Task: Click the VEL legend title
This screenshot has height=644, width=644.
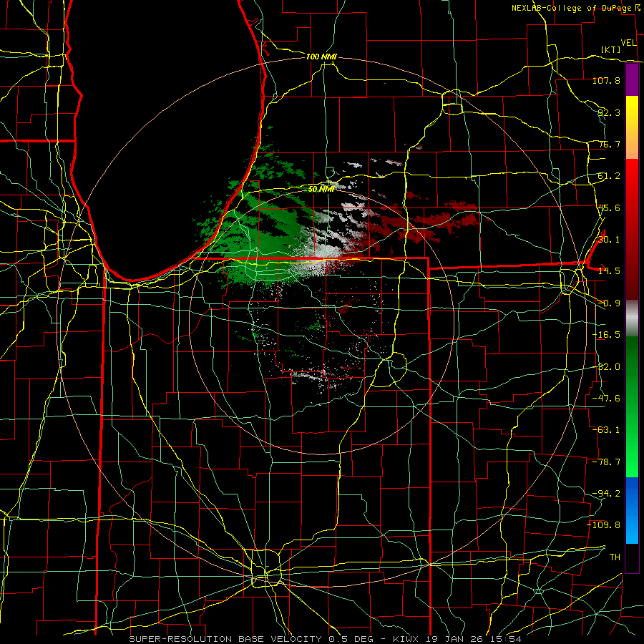Action: 628,43
